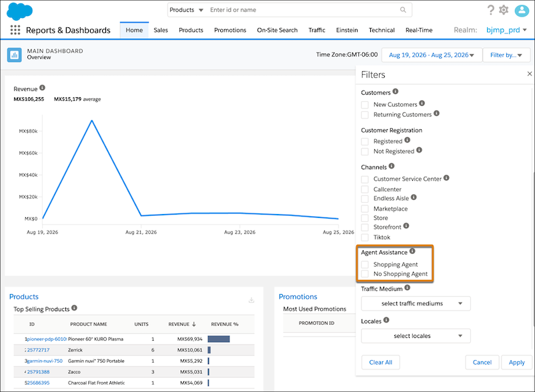Image resolution: width=535 pixels, height=392 pixels.
Task: Tick the Storefront channel checkbox
Action: pos(365,227)
